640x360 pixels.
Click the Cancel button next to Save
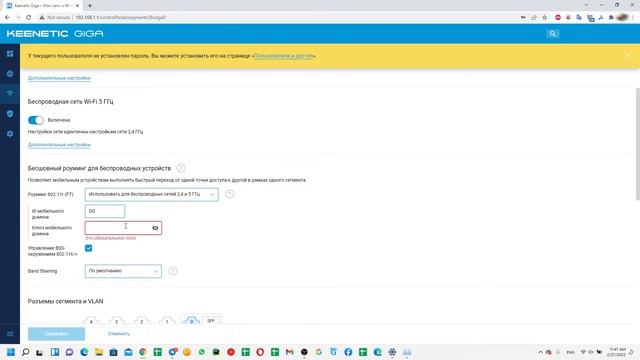pos(119,334)
